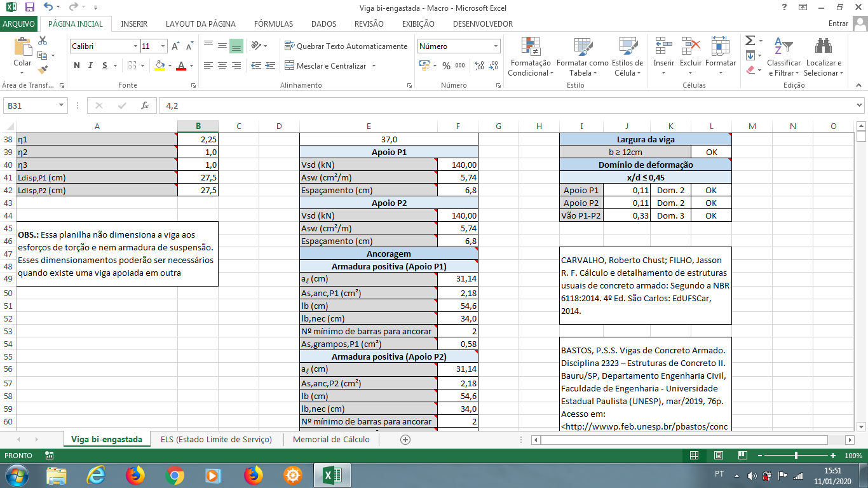868x488 pixels.
Task: Switch to Page Layout view in status bar
Action: 719,456
